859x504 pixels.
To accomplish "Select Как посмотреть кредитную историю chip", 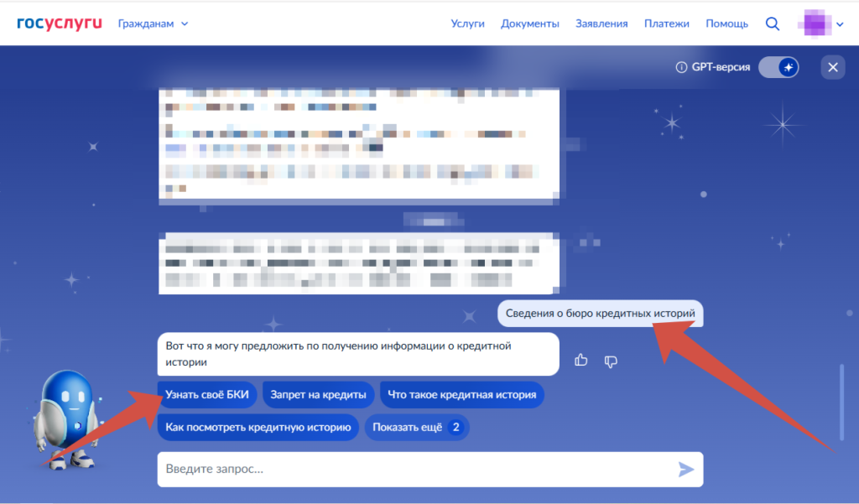I will click(258, 428).
